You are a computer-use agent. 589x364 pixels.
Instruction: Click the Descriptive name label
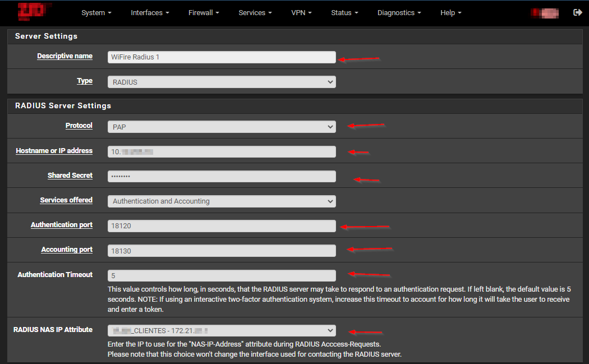click(x=65, y=56)
